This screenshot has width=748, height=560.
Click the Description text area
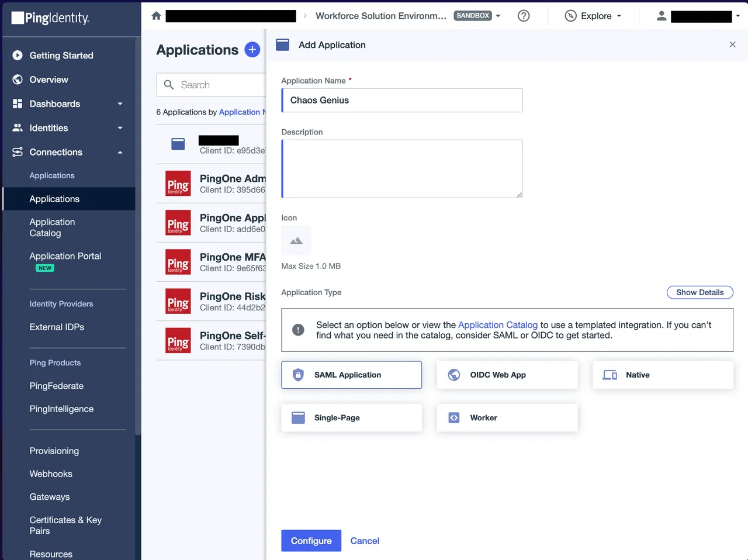click(x=402, y=169)
